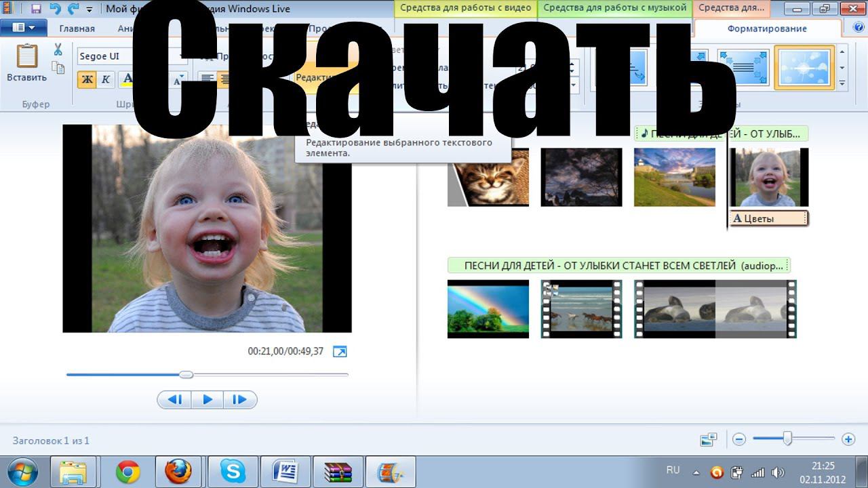Screen dimensions: 868x488
Task: Switch to the Главная ribbon tab
Action: (x=77, y=28)
